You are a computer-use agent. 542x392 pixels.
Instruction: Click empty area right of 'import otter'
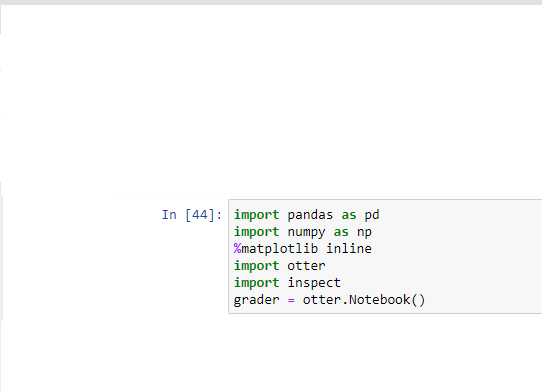(432, 266)
